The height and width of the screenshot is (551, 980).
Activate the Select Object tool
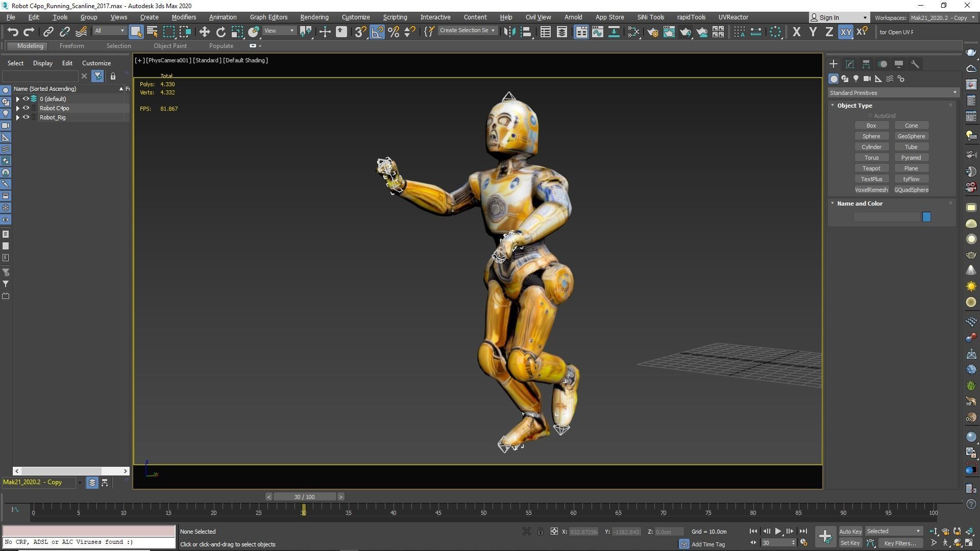click(136, 32)
